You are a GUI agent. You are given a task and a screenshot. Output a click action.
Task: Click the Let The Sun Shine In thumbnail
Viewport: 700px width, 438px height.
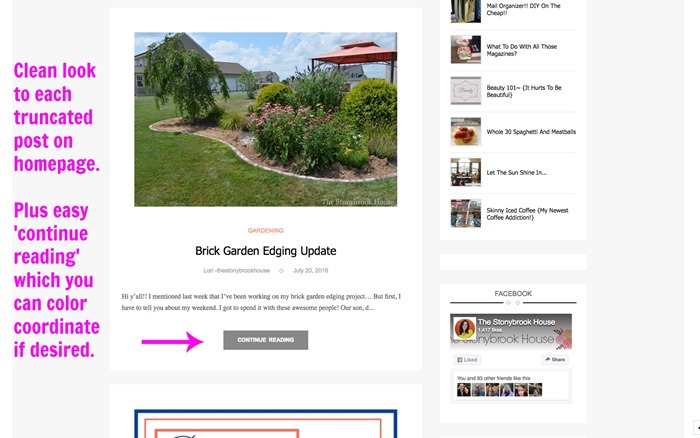466,172
